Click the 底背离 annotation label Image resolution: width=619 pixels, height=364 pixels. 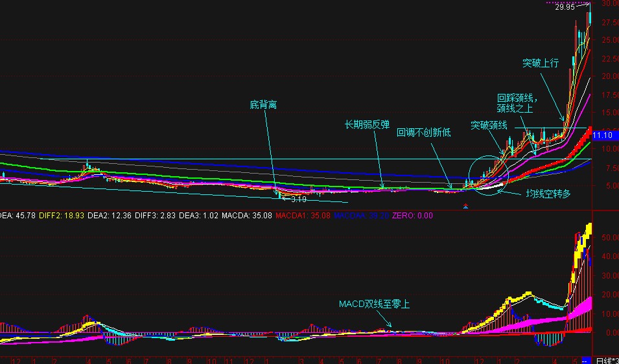pos(264,105)
